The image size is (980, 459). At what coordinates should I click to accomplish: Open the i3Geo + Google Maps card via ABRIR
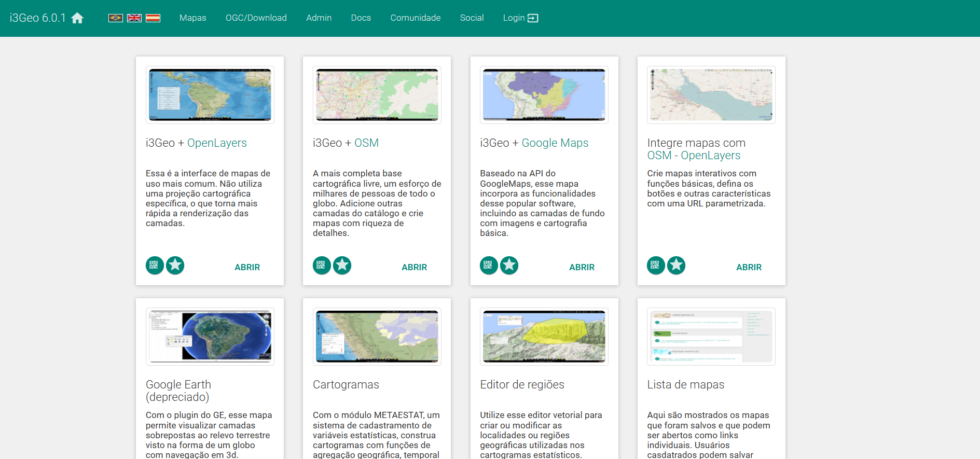[x=582, y=268]
